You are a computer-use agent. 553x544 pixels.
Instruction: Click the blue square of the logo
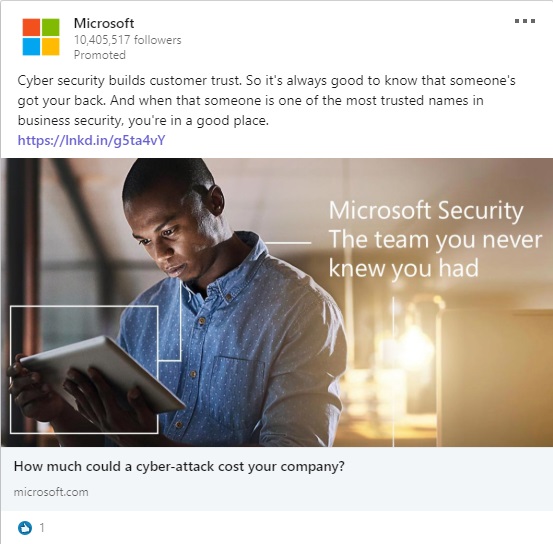[x=31, y=47]
